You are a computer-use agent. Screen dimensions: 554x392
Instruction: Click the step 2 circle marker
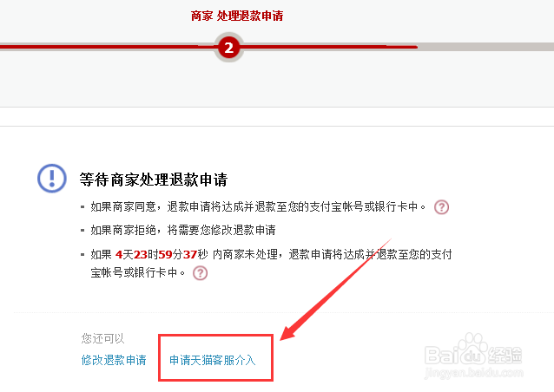[228, 48]
